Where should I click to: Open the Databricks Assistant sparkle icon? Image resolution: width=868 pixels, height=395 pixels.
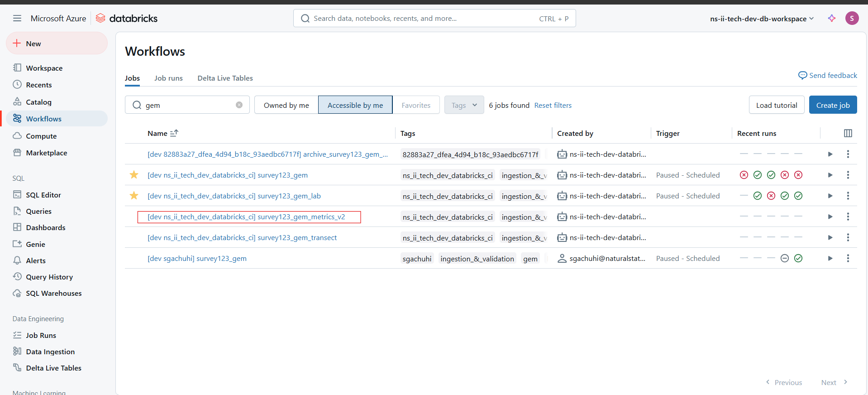(x=832, y=18)
